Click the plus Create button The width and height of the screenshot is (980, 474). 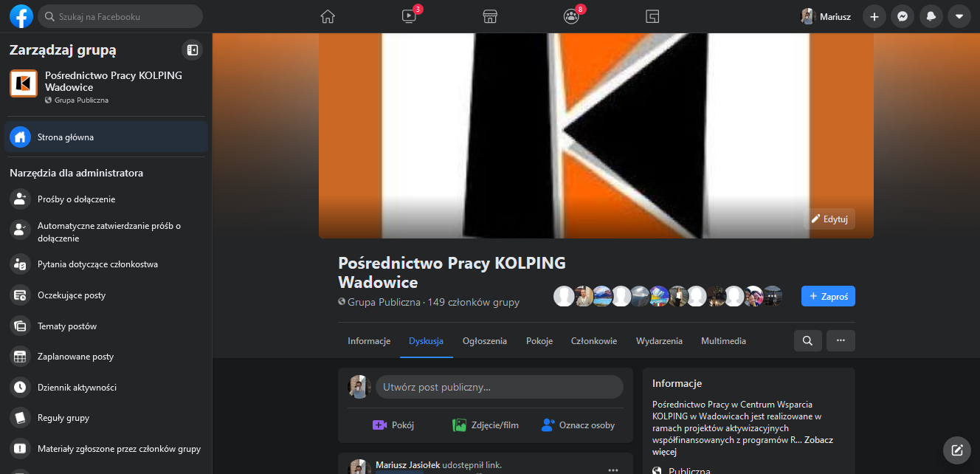click(874, 16)
